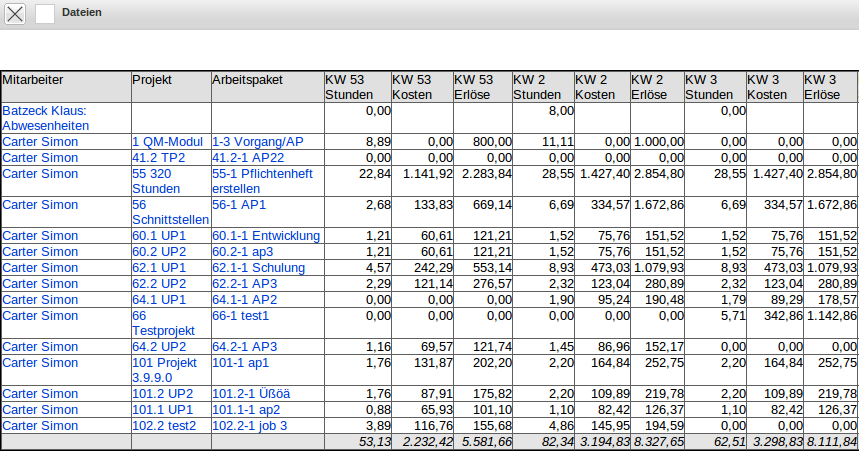Open project link 60.1 UP1

click(159, 236)
